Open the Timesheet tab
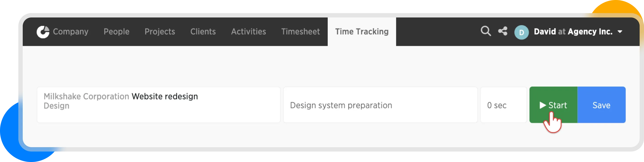 click(x=301, y=32)
